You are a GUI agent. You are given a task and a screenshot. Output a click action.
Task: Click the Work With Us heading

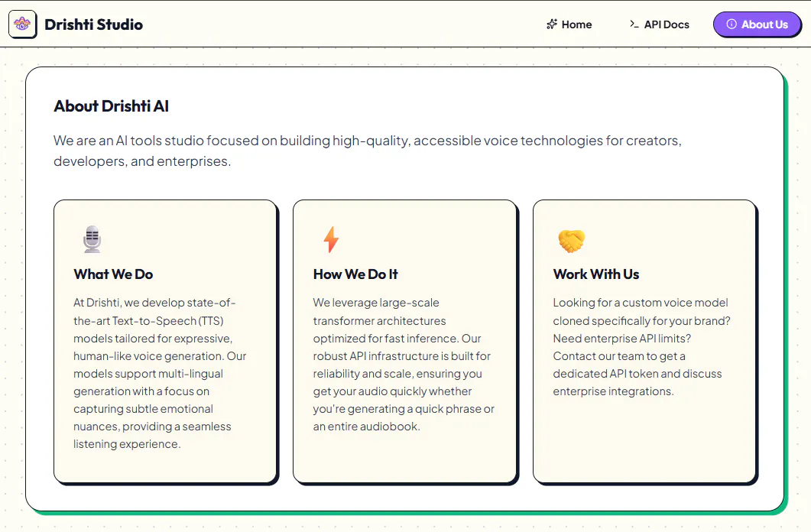pos(596,274)
